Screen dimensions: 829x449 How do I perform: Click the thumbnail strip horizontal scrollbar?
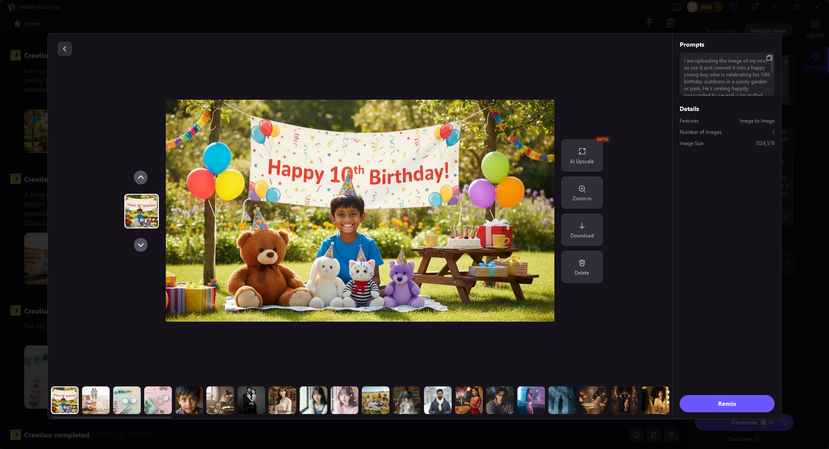click(x=111, y=417)
